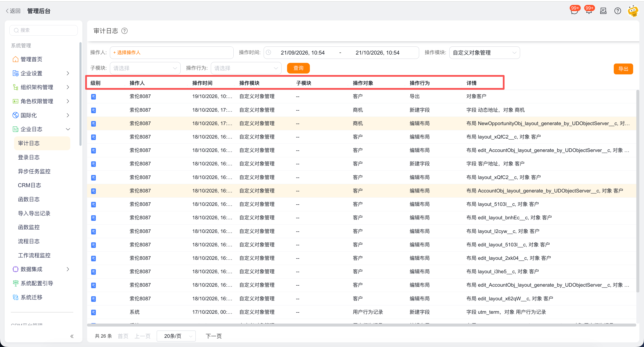Open the task list icon in header

click(x=603, y=11)
